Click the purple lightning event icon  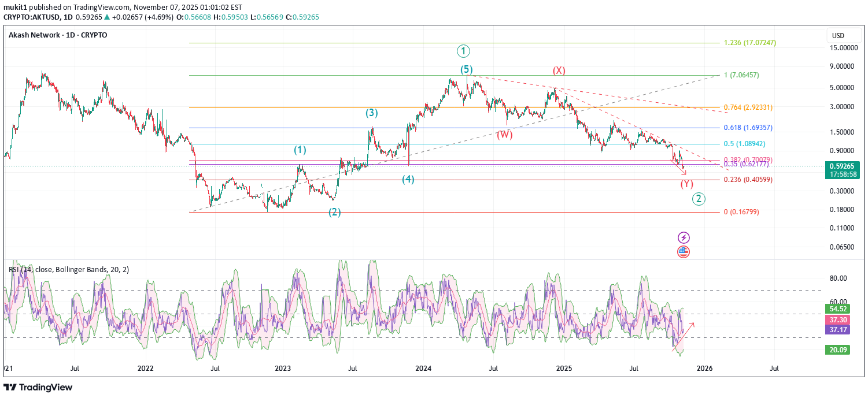(x=684, y=237)
